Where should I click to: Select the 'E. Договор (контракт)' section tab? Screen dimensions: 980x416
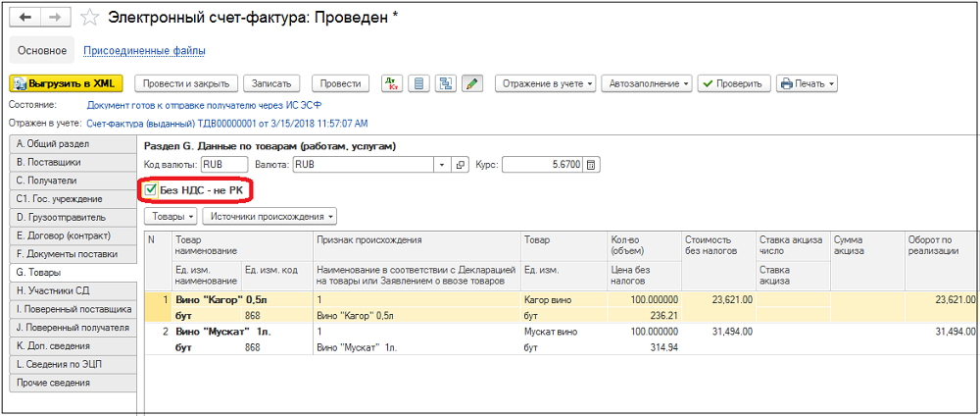[71, 235]
